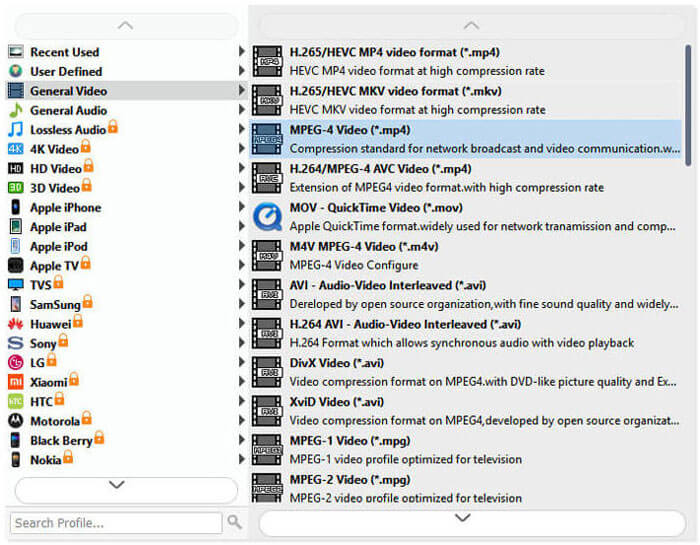Viewport: 700px width, 545px height.
Task: Click the MOV QuickTime format icon
Action: pos(267,217)
